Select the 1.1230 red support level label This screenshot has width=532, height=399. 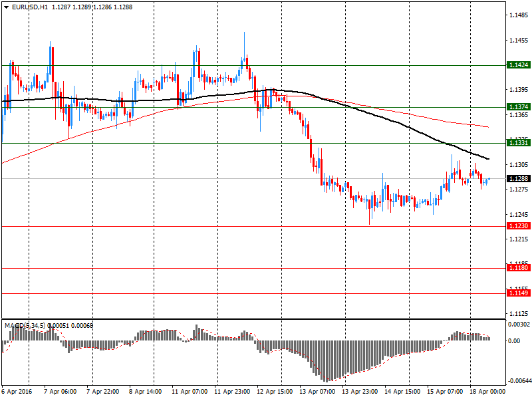pos(519,226)
